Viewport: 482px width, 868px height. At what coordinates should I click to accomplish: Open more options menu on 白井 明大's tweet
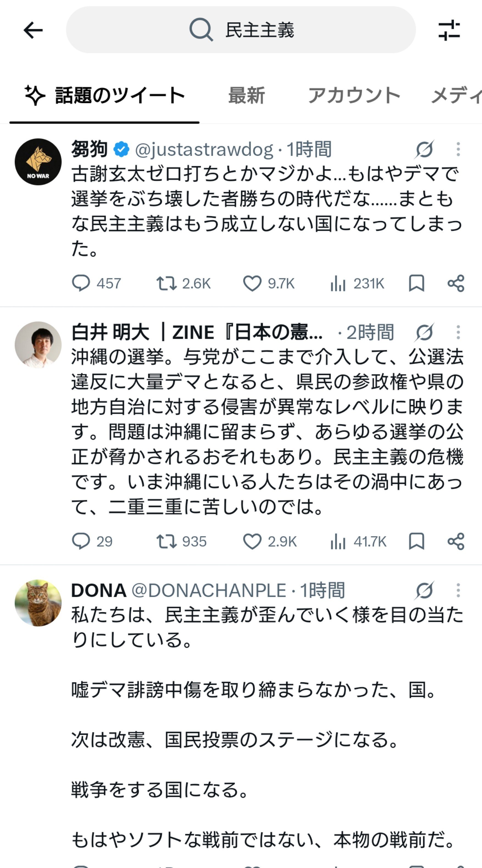458,332
